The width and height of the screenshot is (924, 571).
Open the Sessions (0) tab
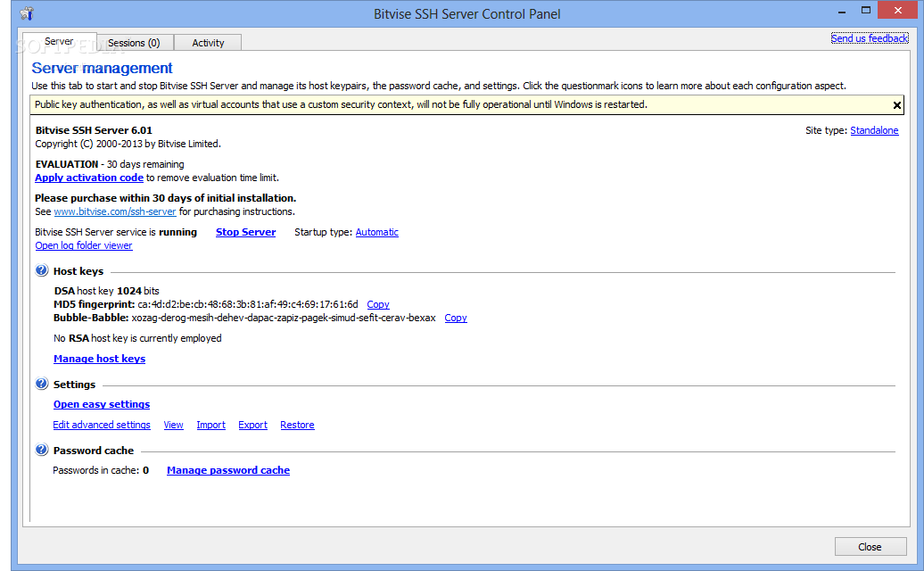(x=134, y=43)
